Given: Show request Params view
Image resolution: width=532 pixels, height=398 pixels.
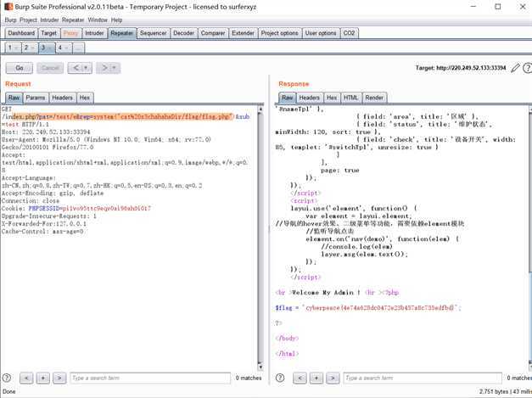Looking at the screenshot, I should click(36, 98).
